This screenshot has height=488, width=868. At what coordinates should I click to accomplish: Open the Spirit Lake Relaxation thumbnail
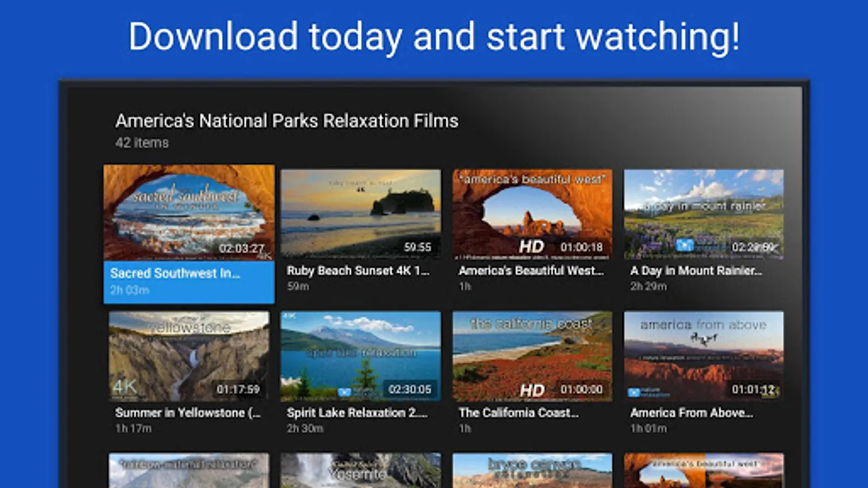361,356
